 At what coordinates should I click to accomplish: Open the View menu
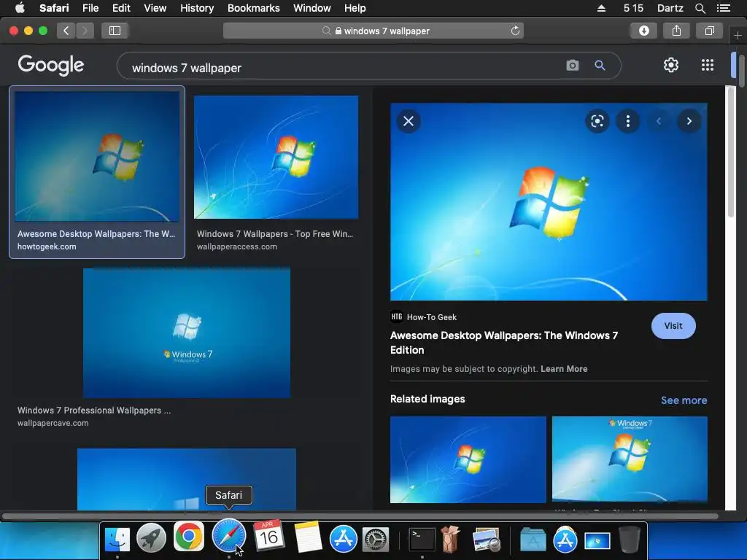click(x=155, y=8)
